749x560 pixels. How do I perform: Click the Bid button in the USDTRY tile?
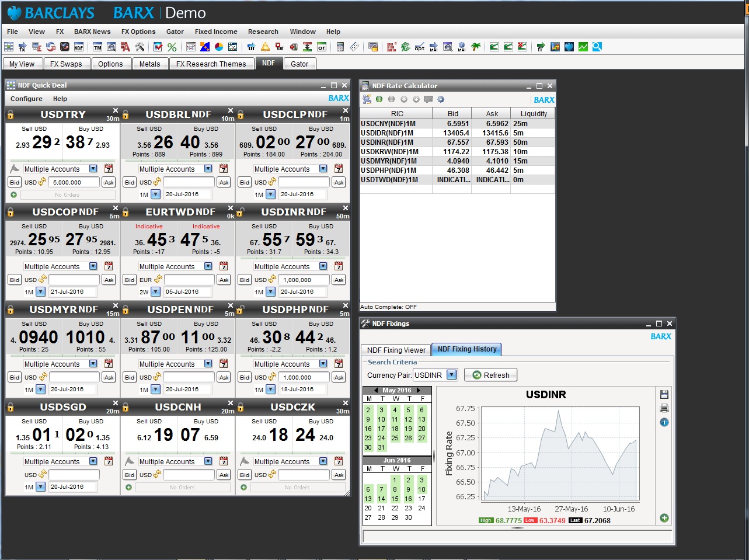click(15, 182)
